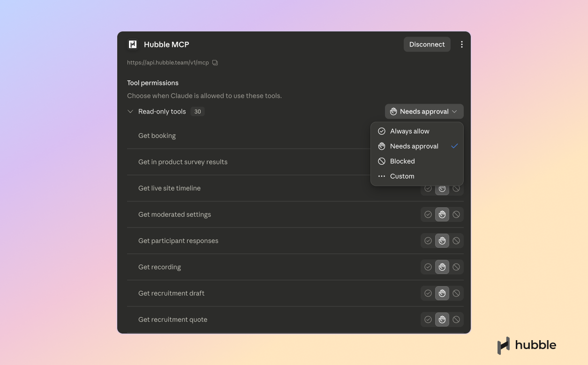Collapse the Read-only tools section

pos(130,112)
